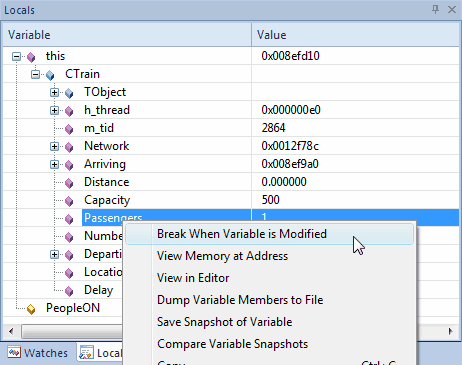Click the member icon beside Delay
The width and height of the screenshot is (462, 365).
pos(69,291)
